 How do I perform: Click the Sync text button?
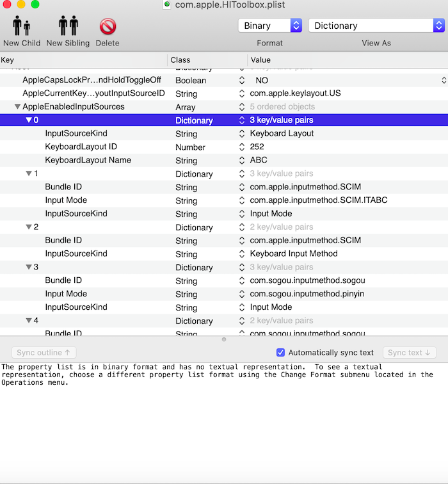(410, 353)
